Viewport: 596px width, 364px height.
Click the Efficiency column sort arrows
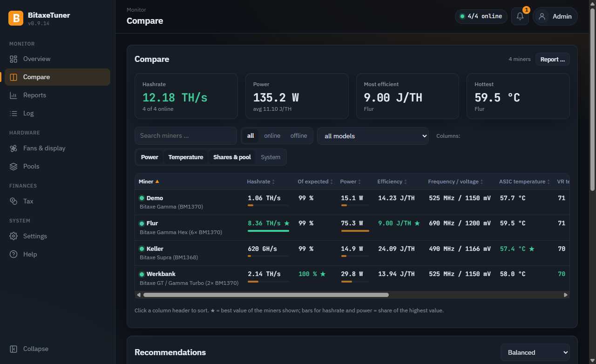pos(406,182)
